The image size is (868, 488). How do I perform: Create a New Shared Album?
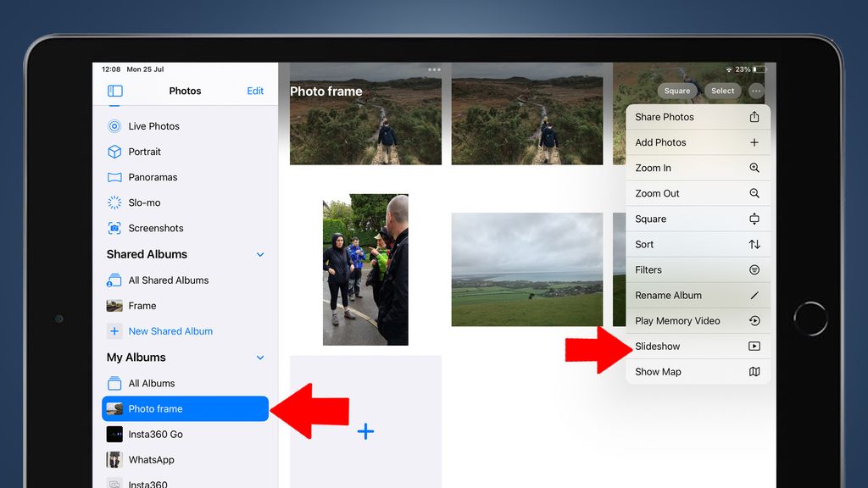pyautogui.click(x=169, y=331)
